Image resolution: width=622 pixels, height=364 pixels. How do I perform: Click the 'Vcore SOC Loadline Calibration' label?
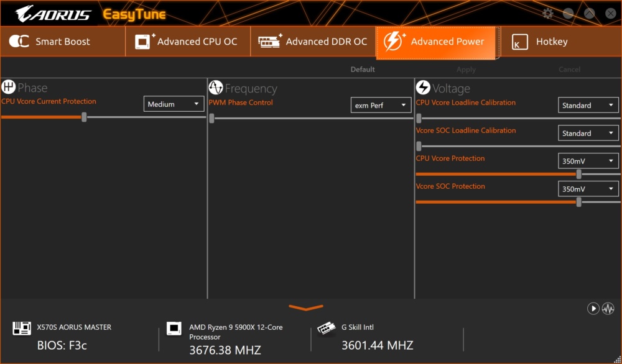(x=466, y=130)
